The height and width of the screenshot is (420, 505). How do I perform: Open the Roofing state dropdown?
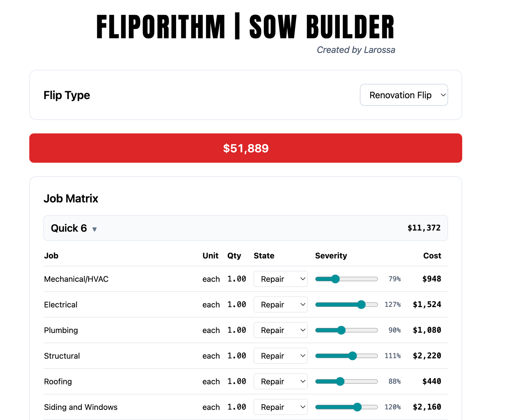click(280, 381)
